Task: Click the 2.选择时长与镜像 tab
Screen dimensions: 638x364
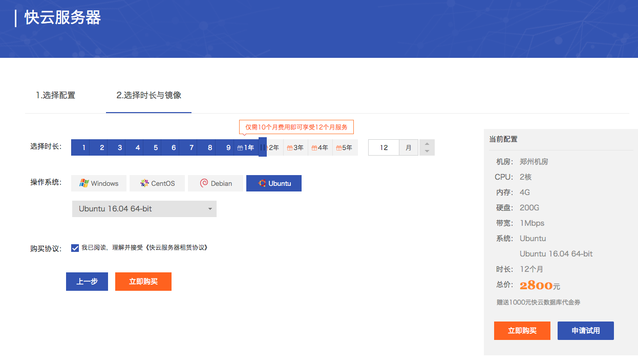Action: point(148,95)
